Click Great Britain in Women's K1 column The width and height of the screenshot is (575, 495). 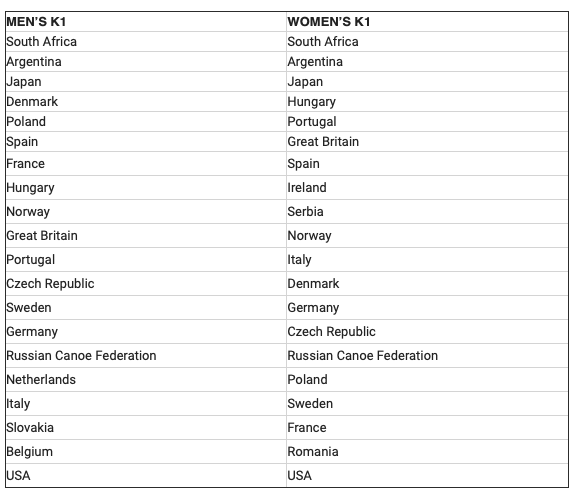coord(323,142)
